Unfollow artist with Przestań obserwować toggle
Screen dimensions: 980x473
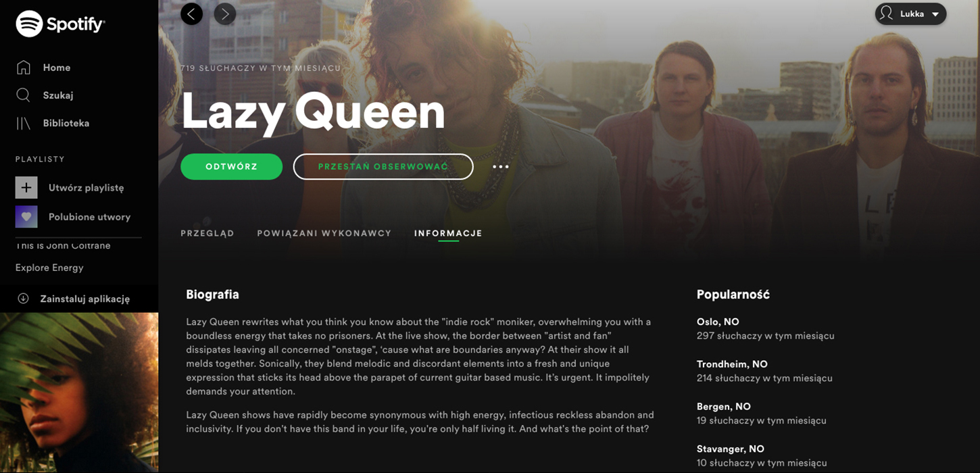coord(383,167)
